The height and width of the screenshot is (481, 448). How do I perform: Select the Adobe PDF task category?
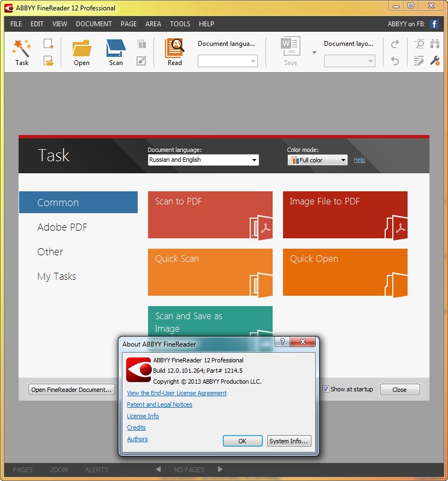pyautogui.click(x=62, y=227)
